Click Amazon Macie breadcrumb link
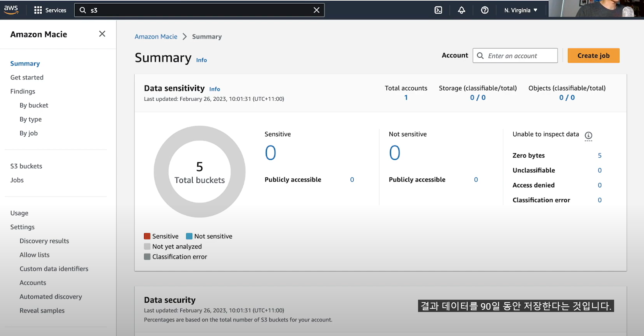Screen dimensions: 644x336 pos(156,37)
